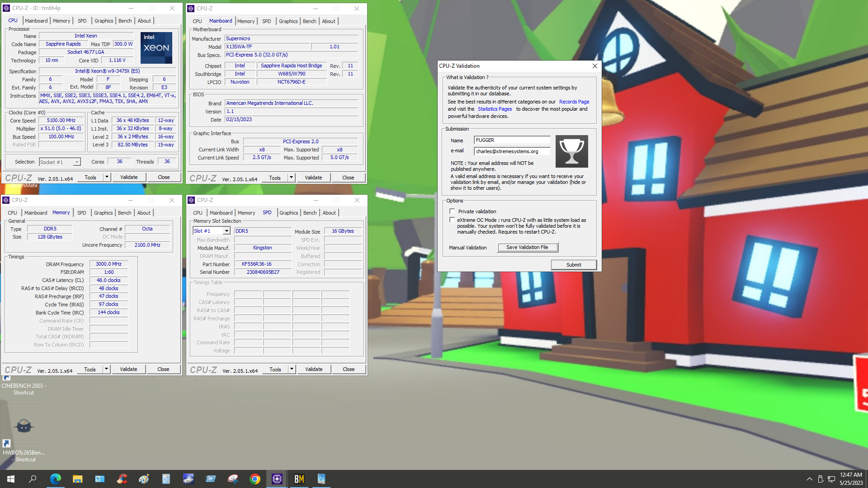Switch to CPU-Z taskbar icon
868x488 pixels.
(277, 479)
